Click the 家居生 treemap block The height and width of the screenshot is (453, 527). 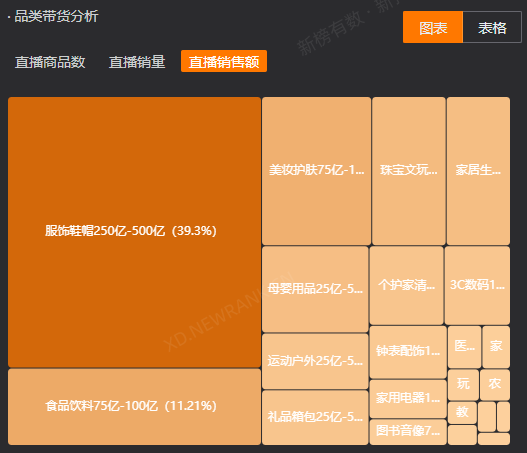(478, 171)
